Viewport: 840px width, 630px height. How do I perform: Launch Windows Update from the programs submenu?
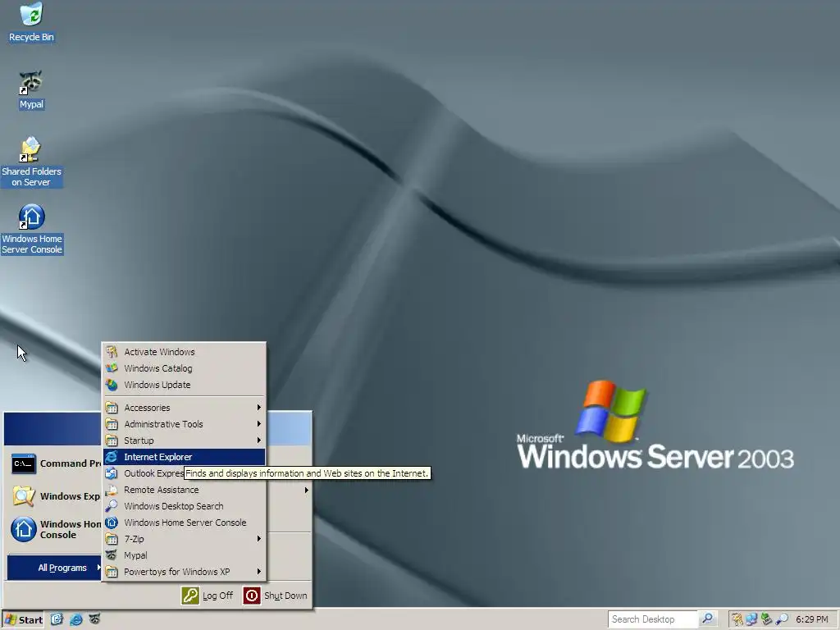click(x=185, y=385)
